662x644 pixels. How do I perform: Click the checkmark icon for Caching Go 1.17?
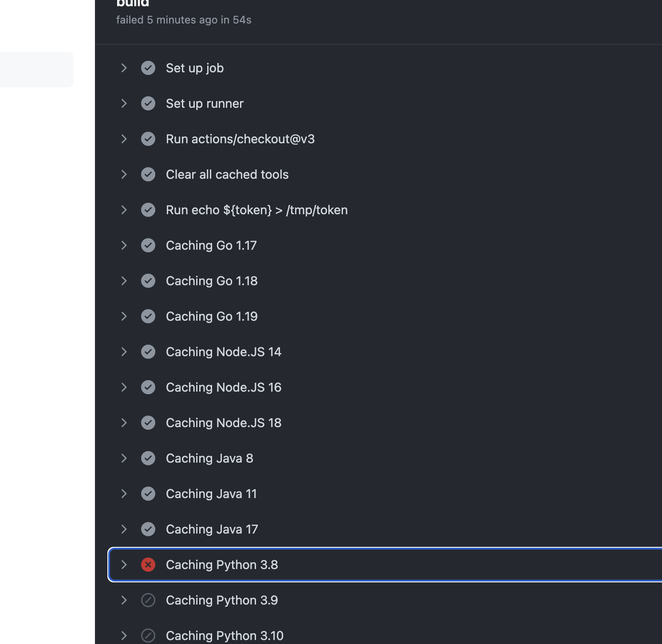click(x=148, y=245)
